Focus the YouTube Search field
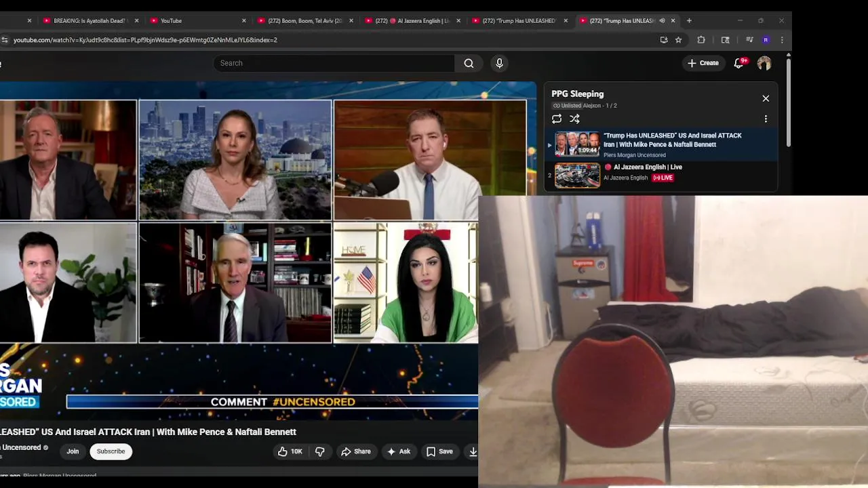This screenshot has width=868, height=488. point(334,63)
